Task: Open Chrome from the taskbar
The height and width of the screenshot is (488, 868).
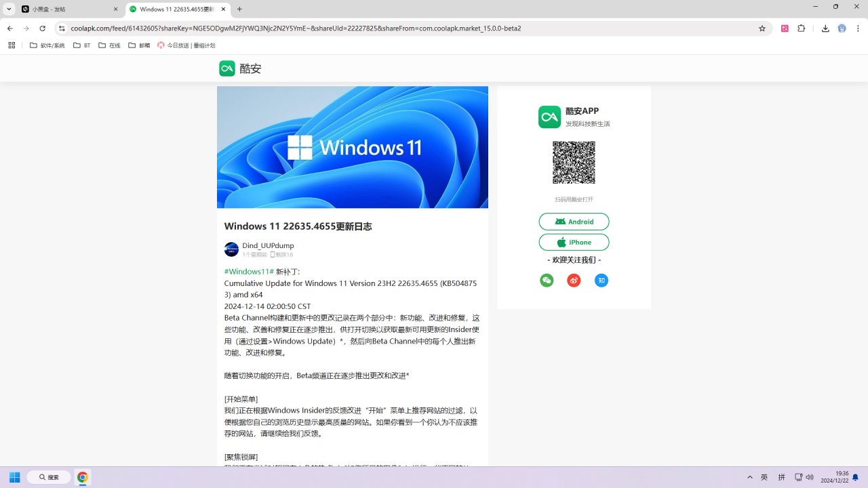Action: [x=82, y=477]
